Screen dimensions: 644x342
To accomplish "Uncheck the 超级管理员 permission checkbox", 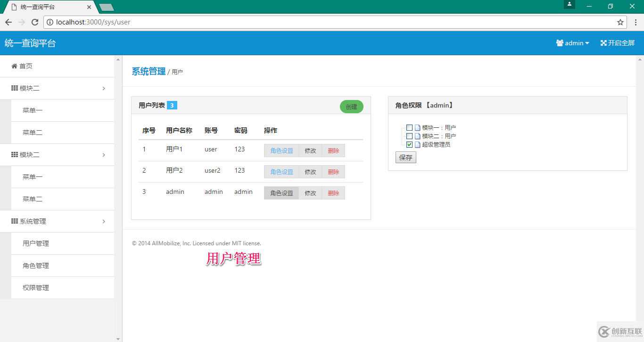I will 409,144.
